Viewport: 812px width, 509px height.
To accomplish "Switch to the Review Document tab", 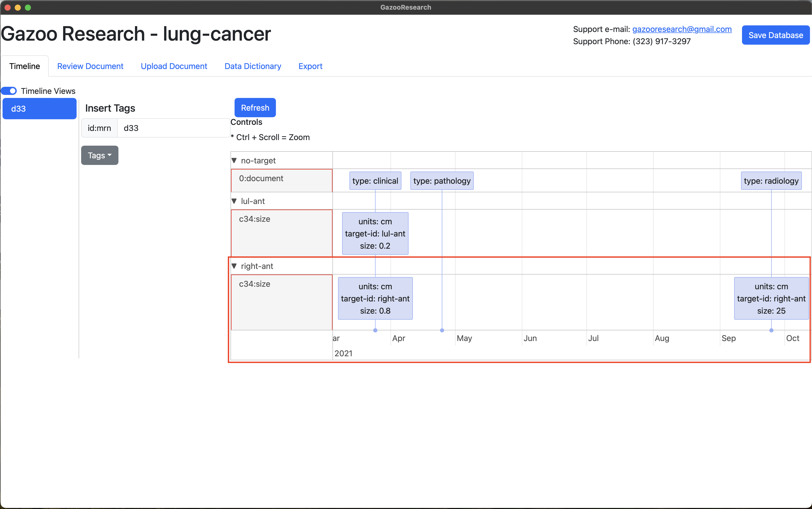I will tap(90, 66).
